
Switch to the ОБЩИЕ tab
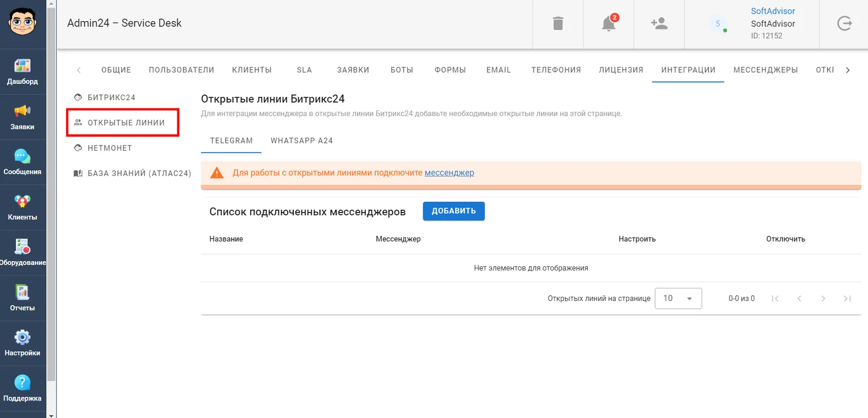tap(116, 70)
